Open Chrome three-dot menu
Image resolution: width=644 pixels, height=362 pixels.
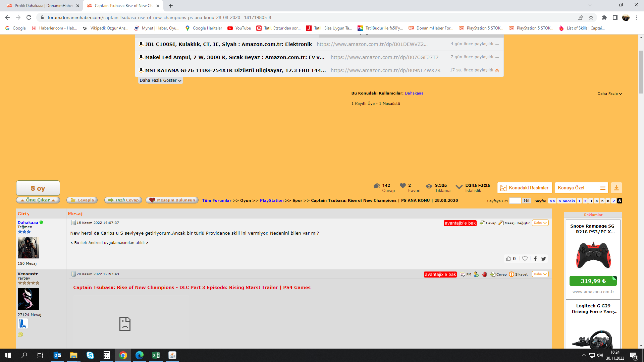637,17
